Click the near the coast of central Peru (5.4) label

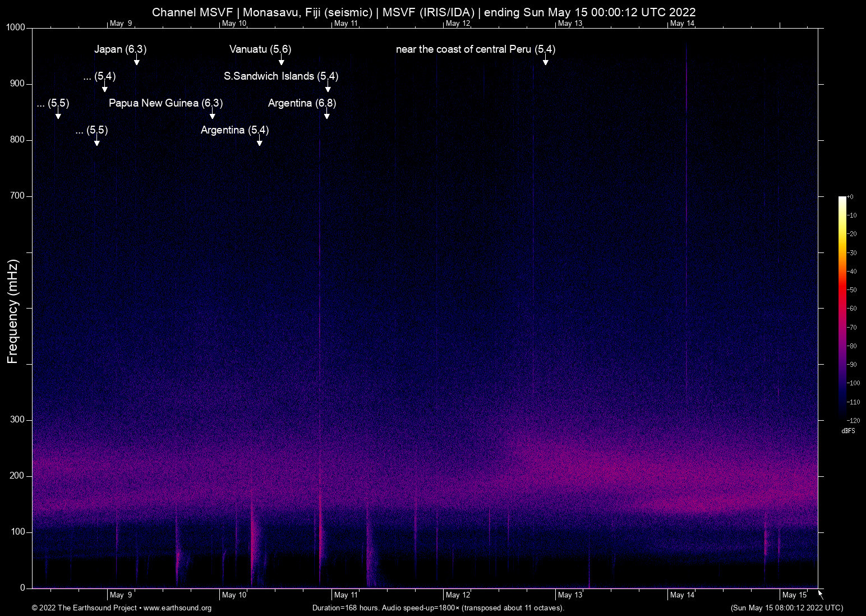pos(476,49)
